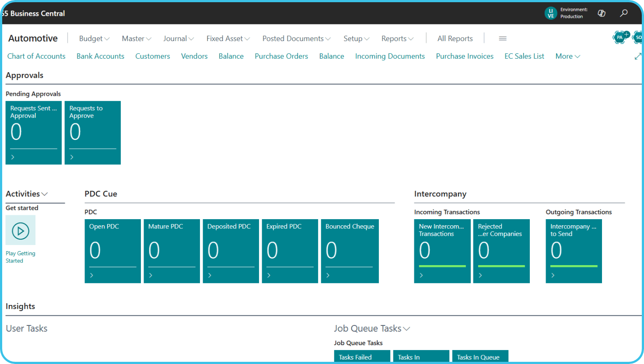The width and height of the screenshot is (644, 364).
Task: Open the Vendors list
Action: click(x=194, y=56)
